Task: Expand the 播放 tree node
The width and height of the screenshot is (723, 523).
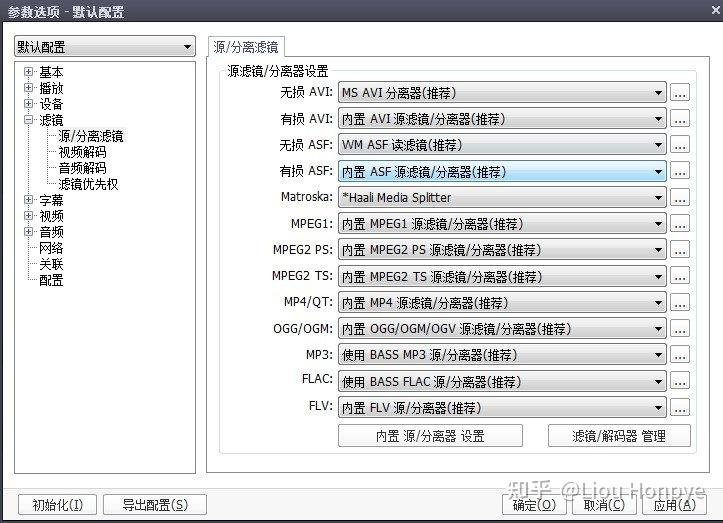Action: (29, 88)
